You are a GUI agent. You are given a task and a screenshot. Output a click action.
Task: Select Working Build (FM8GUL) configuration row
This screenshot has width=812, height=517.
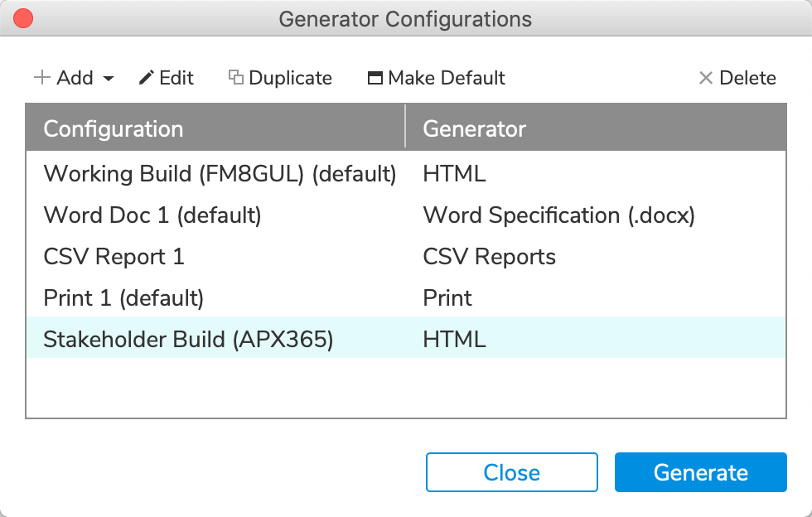(x=220, y=174)
